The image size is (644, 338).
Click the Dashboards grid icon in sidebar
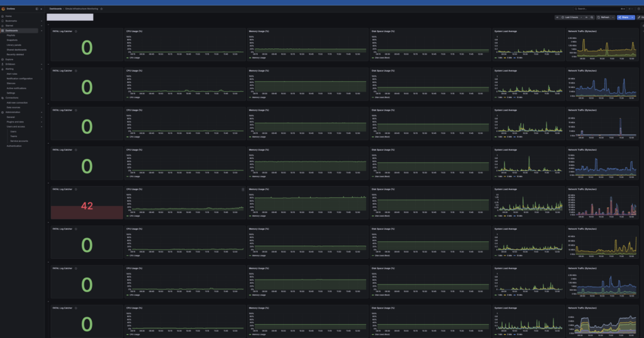3,30
